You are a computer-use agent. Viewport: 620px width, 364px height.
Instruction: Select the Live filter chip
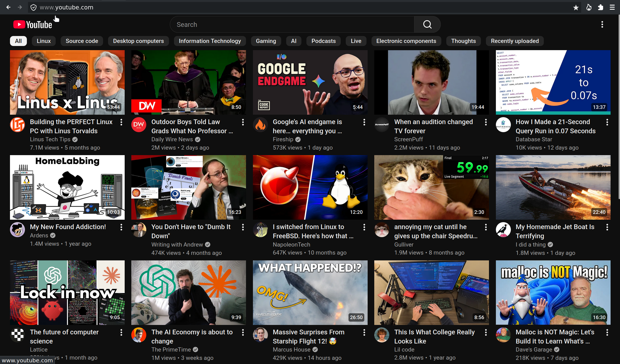click(356, 41)
